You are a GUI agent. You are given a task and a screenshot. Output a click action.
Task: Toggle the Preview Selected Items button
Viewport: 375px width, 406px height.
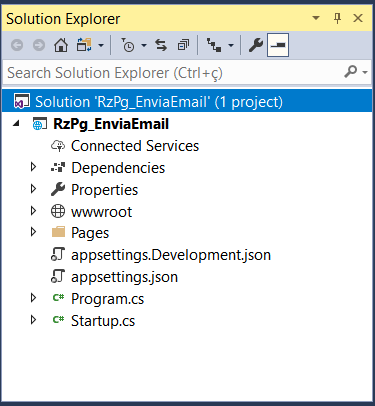[278, 45]
